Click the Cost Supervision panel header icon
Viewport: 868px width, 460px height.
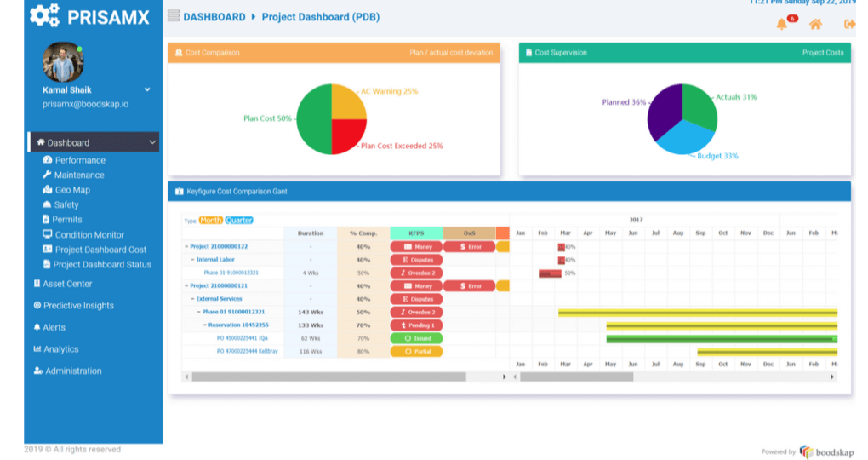[528, 53]
